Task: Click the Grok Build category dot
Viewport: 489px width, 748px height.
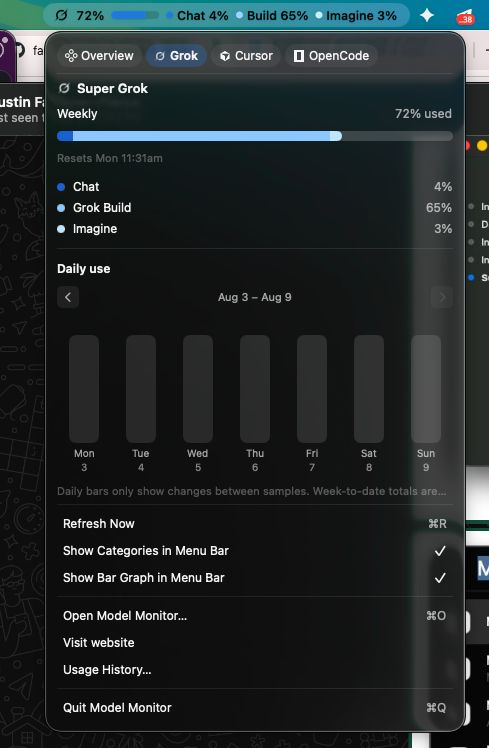Action: [x=61, y=208]
